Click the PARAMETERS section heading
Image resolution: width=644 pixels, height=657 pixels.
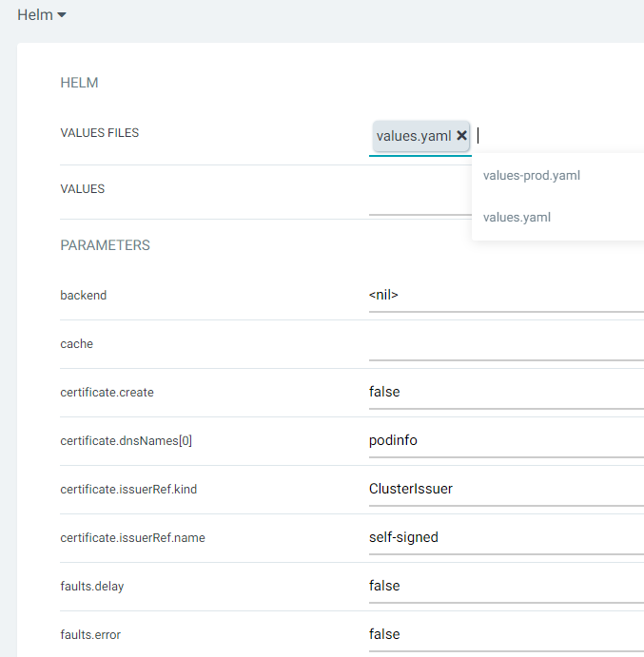pos(105,245)
